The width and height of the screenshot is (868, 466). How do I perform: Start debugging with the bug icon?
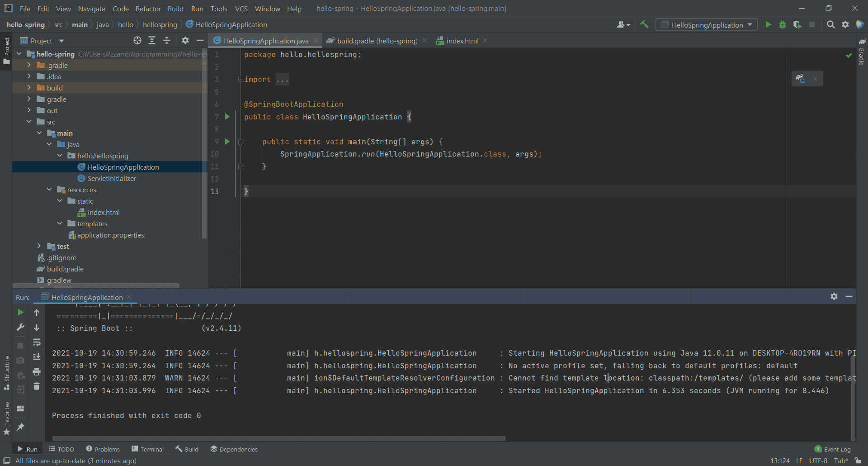(783, 24)
